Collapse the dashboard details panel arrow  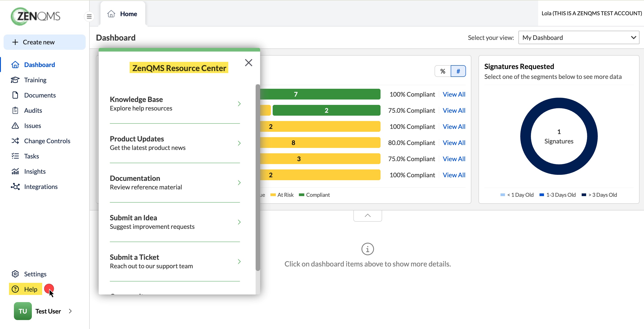coord(368,216)
